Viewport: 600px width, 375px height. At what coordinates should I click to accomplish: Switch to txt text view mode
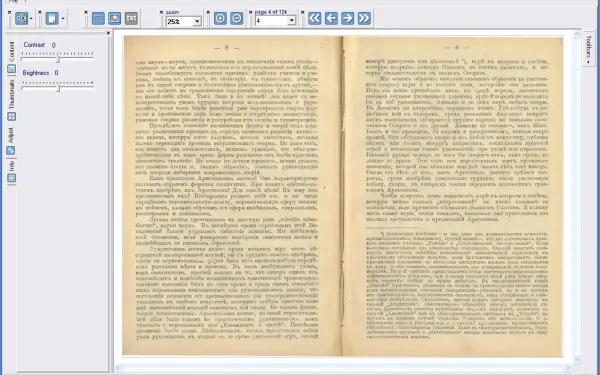tap(131, 18)
